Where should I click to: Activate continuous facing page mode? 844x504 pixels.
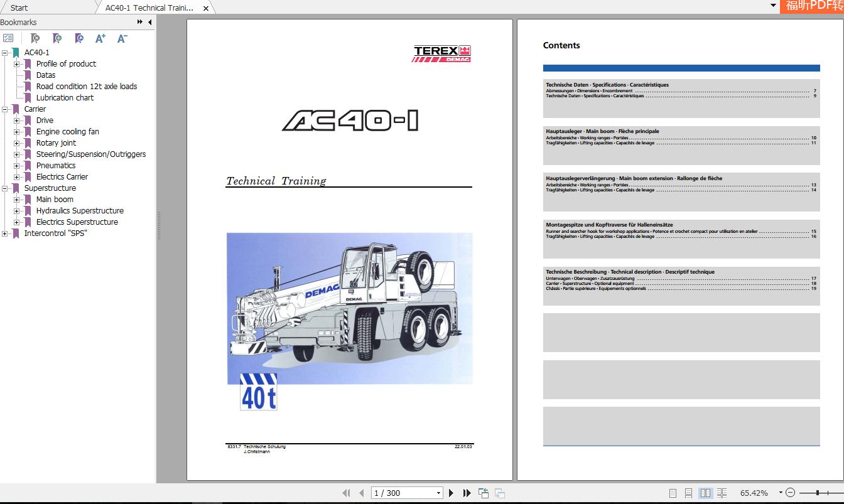pos(723,493)
